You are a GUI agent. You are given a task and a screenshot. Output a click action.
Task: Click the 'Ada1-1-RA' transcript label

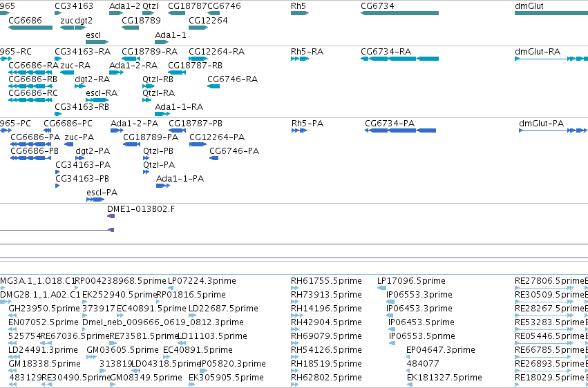[179, 107]
